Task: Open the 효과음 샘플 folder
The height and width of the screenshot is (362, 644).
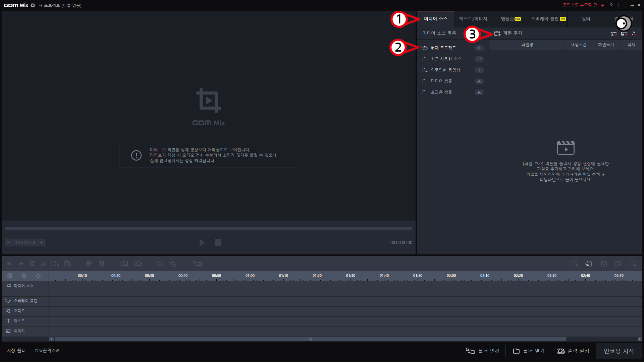Action: (441, 92)
